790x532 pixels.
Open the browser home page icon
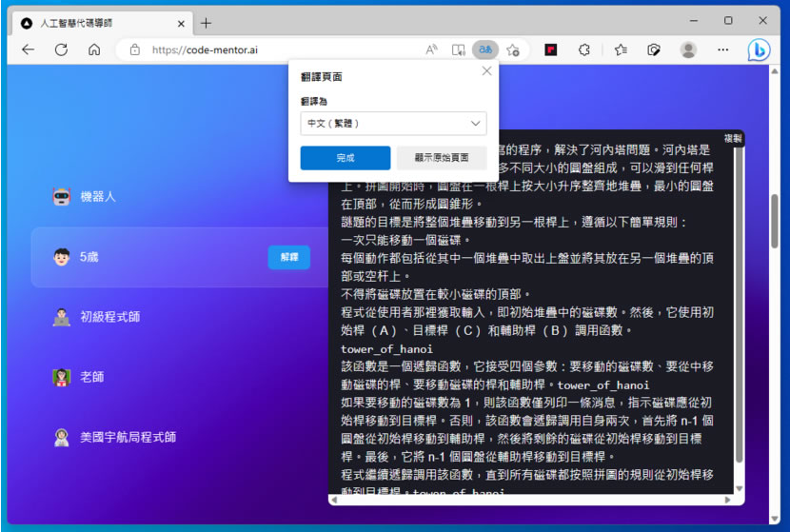tap(94, 49)
